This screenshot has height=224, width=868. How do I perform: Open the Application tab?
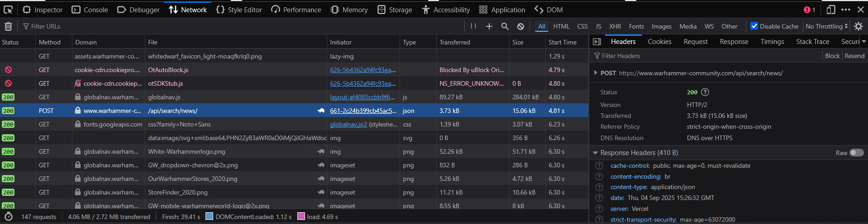[502, 10]
